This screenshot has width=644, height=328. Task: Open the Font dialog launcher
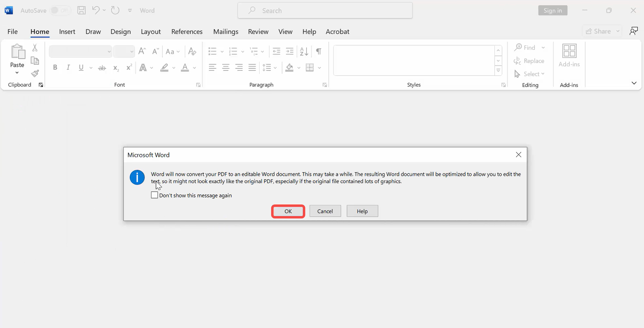click(x=198, y=85)
